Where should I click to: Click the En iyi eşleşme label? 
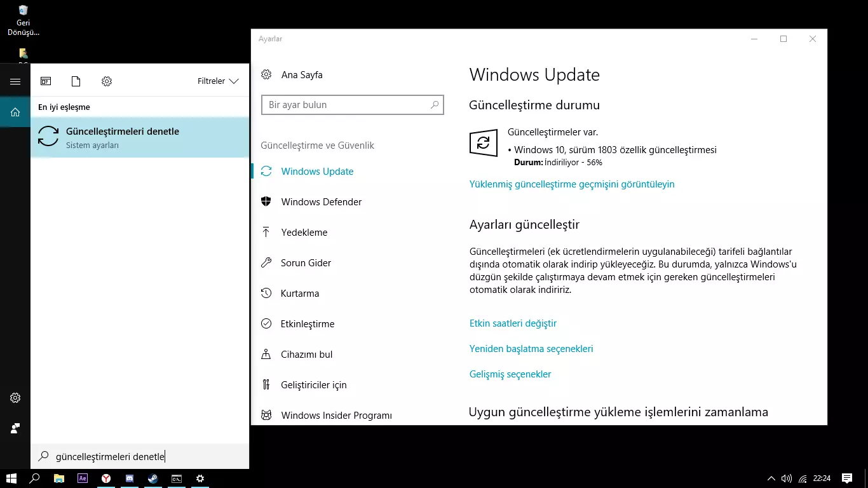(x=64, y=107)
